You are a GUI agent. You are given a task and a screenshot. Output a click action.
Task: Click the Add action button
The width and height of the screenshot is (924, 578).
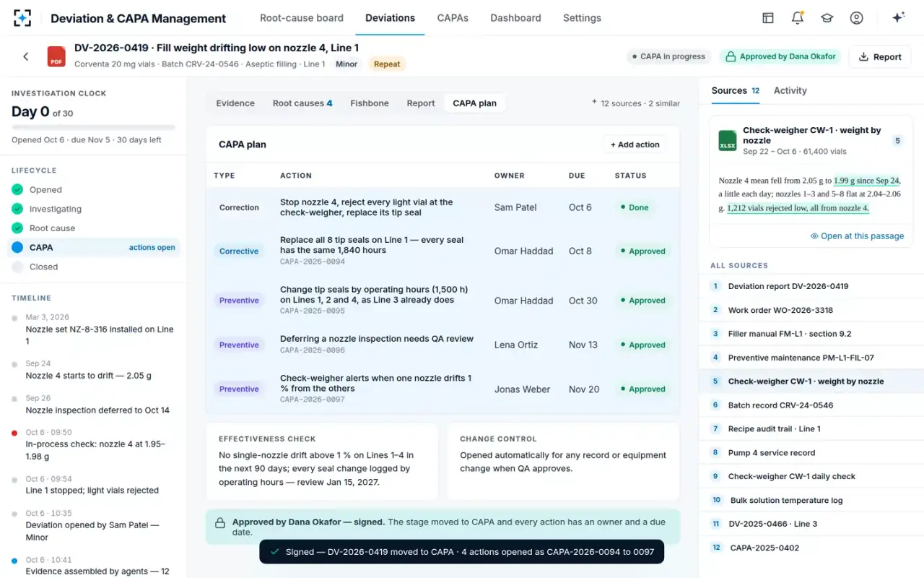pos(635,144)
